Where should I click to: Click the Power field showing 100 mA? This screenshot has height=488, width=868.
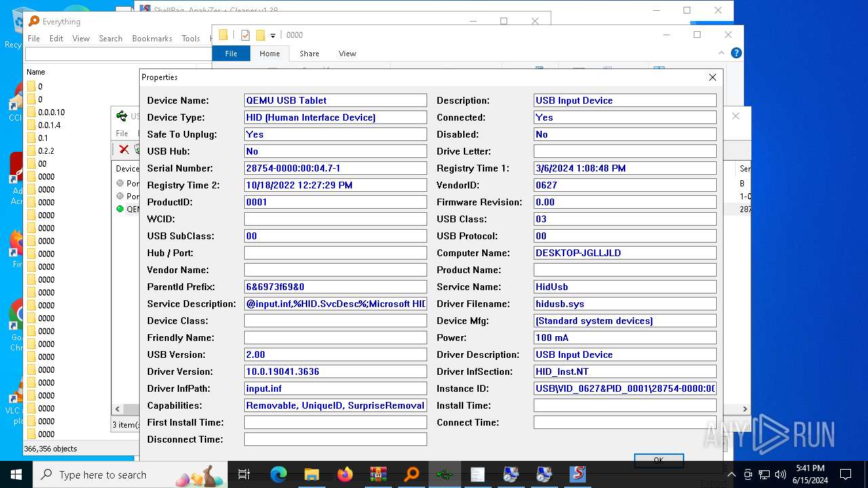tap(625, 338)
